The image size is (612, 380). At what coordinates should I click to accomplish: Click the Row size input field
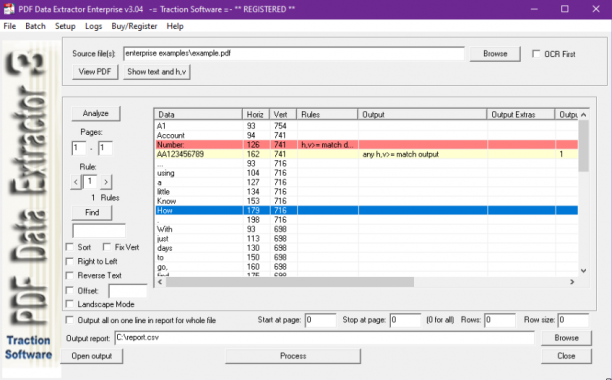573,320
